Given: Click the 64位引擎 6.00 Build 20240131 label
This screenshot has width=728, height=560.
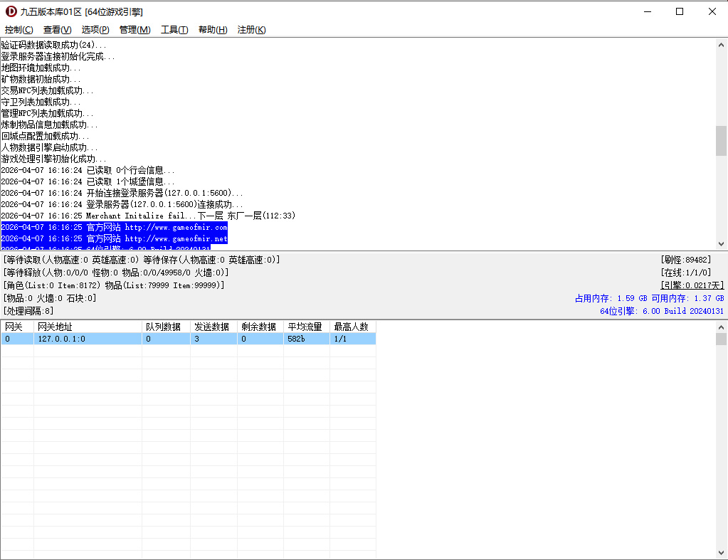Looking at the screenshot, I should 662,311.
